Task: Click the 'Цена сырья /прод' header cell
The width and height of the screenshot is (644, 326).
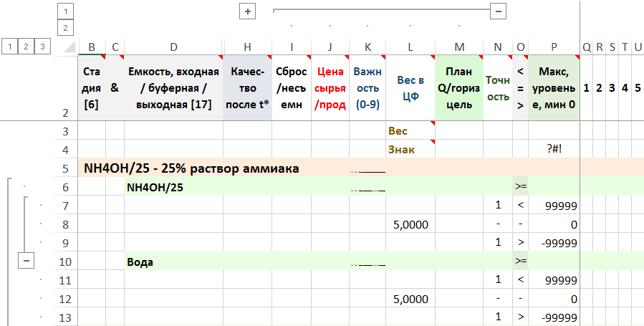Action: point(330,87)
